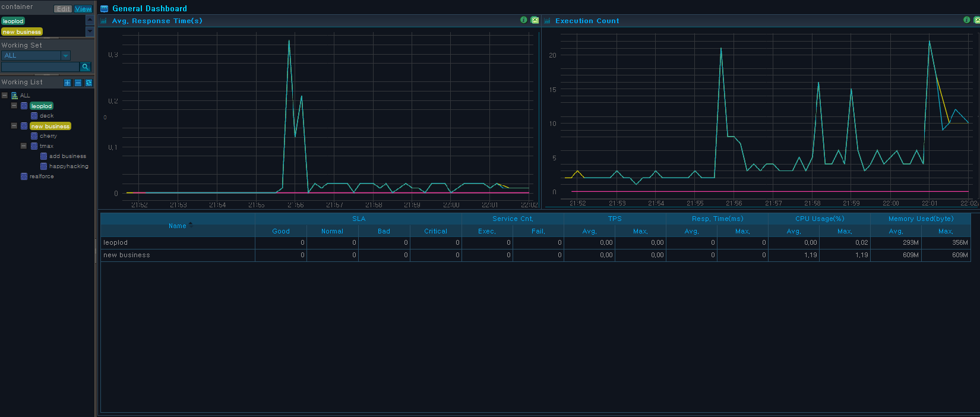Click the SLA Bad column header

click(384, 231)
